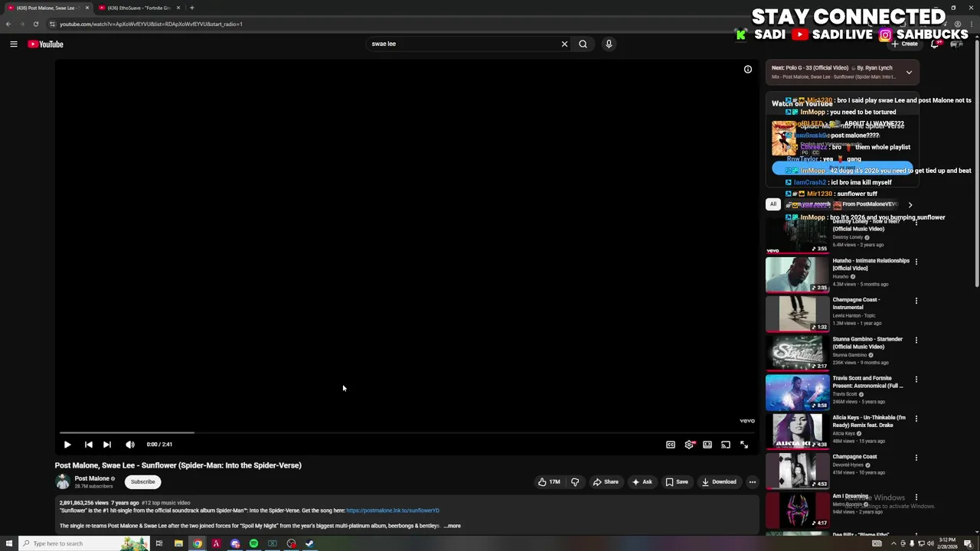Image resolution: width=980 pixels, height=551 pixels.
Task: Seek on the video progress bar
Action: click(x=407, y=432)
